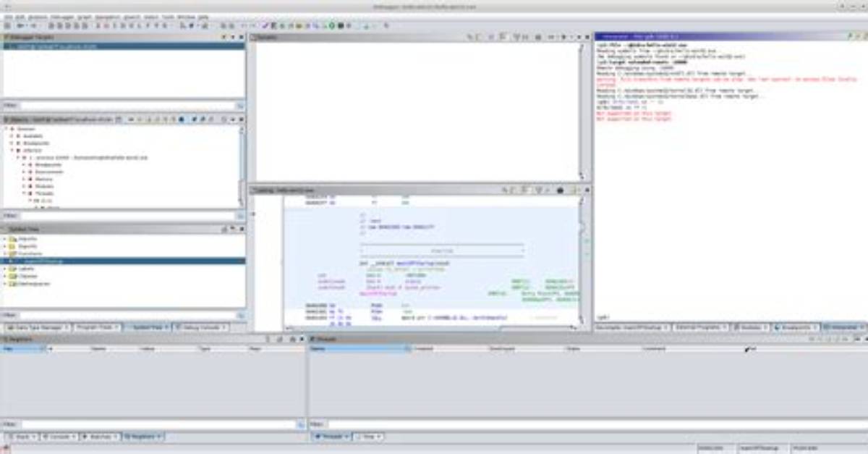This screenshot has width=868, height=454.
Task: Collapse the Inferiors node in Objects tree
Action: click(x=12, y=150)
